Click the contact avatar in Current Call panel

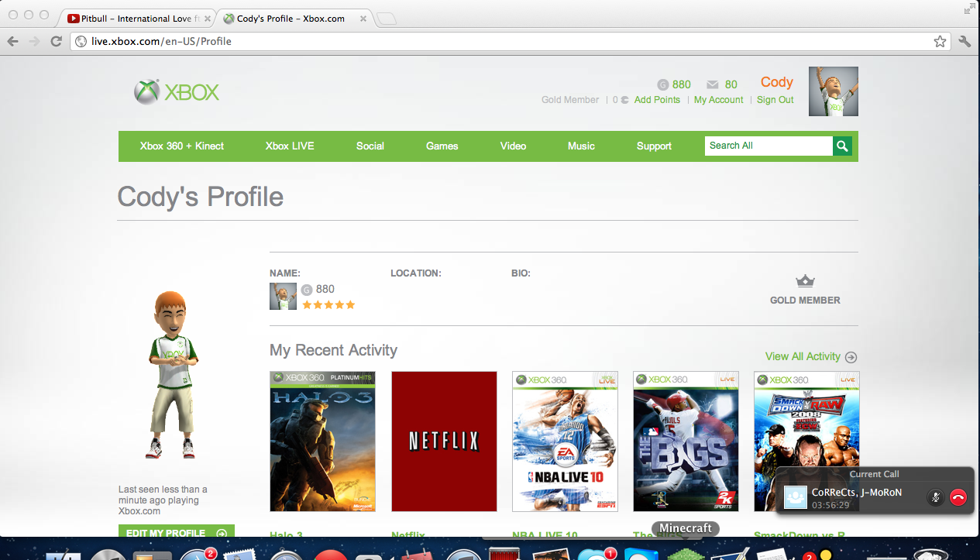click(x=796, y=497)
